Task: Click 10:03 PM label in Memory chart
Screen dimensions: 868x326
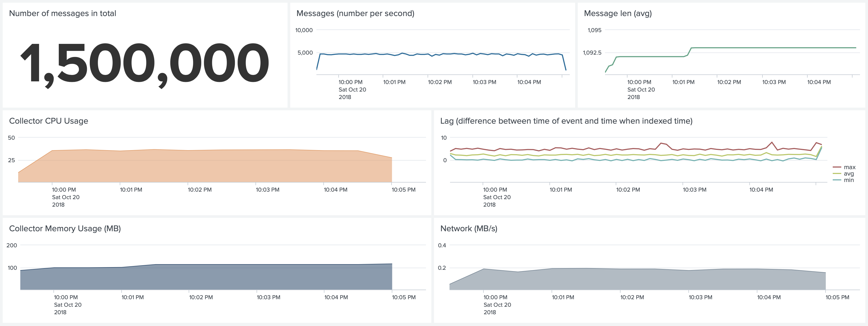Action: coord(268,297)
